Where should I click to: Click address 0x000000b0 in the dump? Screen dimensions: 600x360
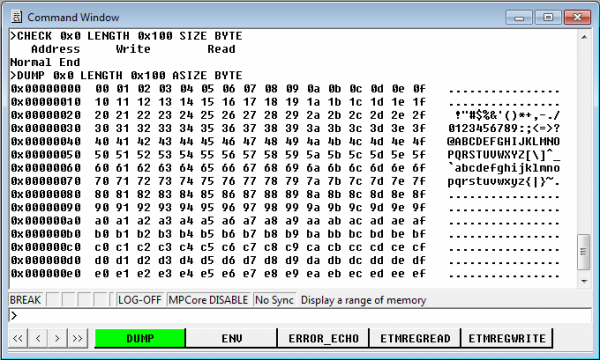[46, 234]
